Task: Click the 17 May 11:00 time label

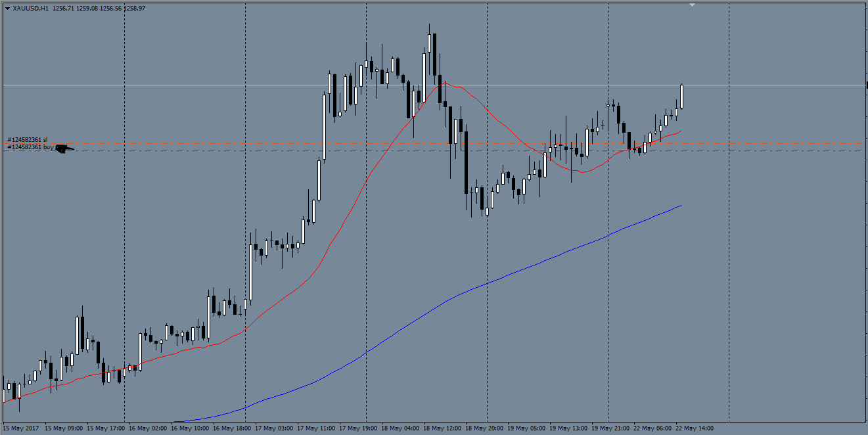Action: [316, 428]
